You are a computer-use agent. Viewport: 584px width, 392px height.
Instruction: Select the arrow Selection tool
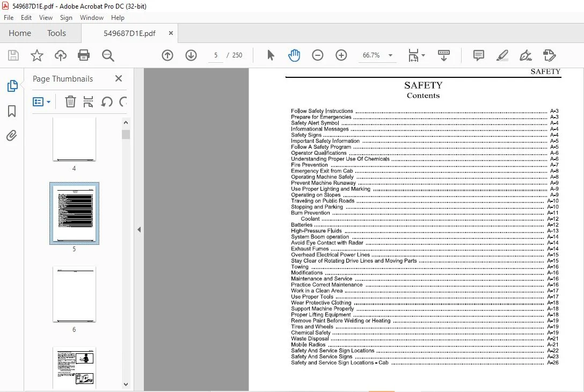click(271, 55)
